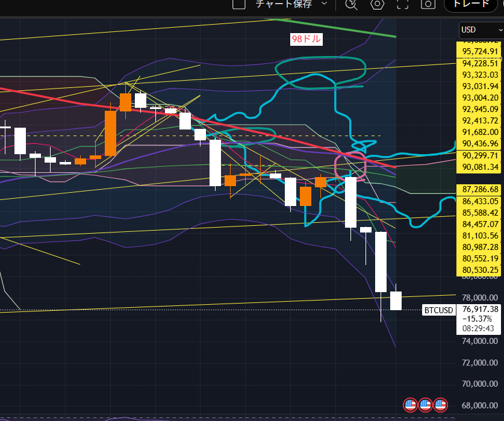504x421 pixels.
Task: Open the quick search magnifier icon
Action: [351, 4]
